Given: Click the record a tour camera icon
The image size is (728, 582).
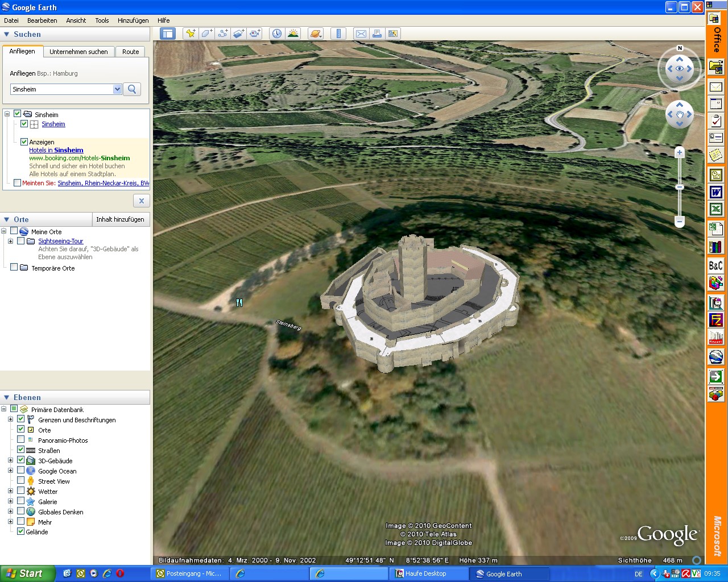Looking at the screenshot, I should tap(254, 34).
